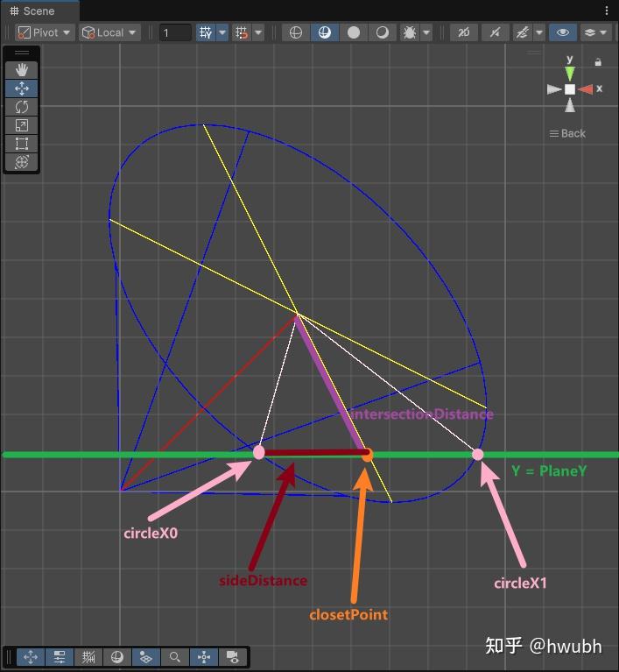Click the wireframe draw mode icon

tap(296, 32)
